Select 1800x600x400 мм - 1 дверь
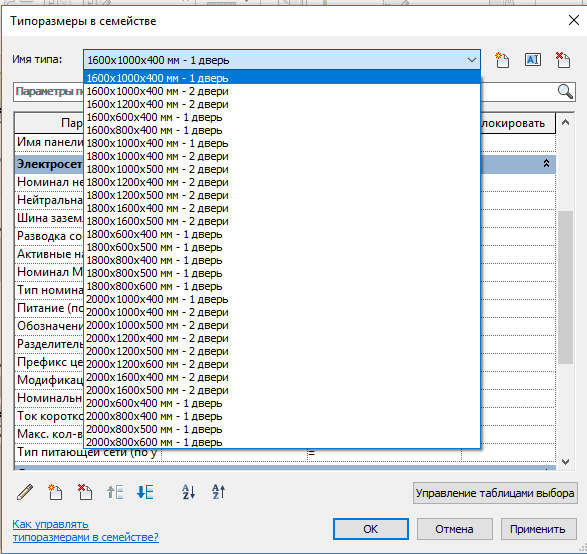Screen dimensions: 587x554 point(282,234)
